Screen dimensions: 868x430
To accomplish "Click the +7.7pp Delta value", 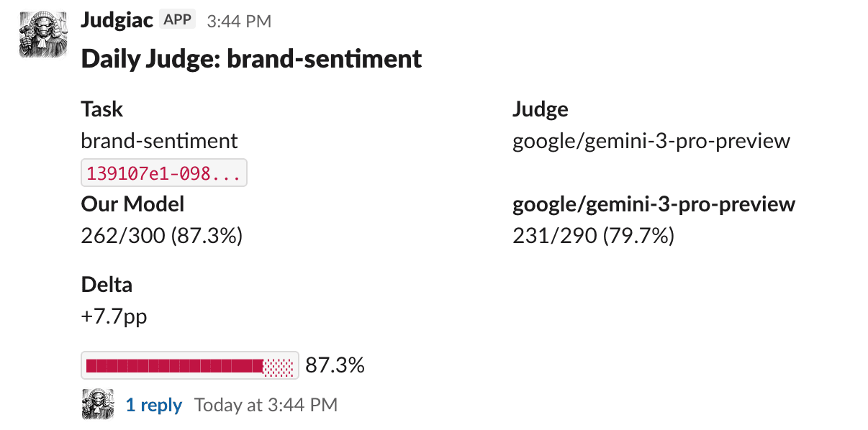I will [x=113, y=316].
